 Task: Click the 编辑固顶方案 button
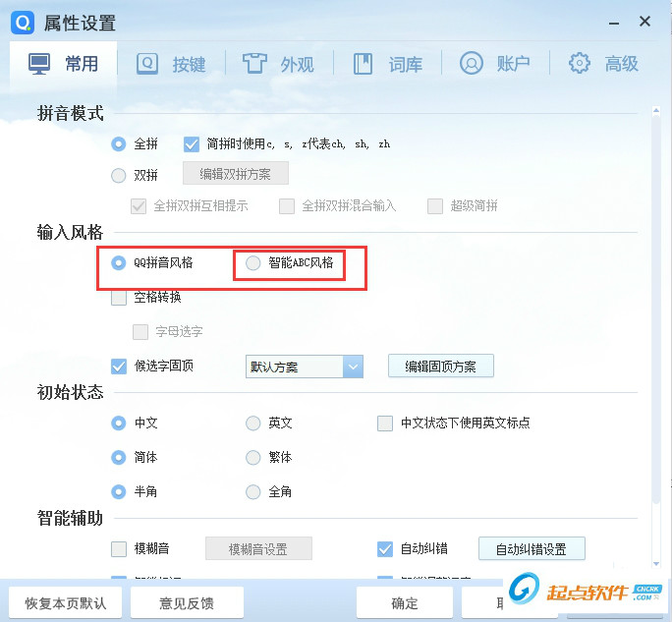(x=441, y=367)
